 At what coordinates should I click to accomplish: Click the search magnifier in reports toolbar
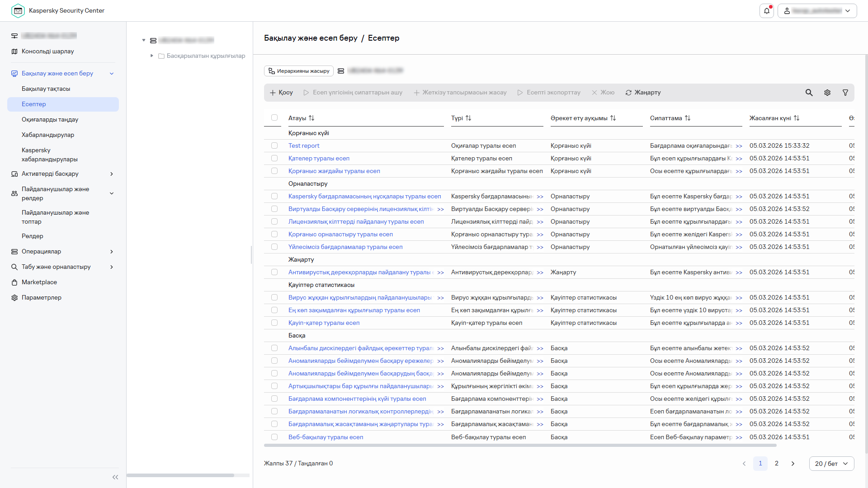809,93
